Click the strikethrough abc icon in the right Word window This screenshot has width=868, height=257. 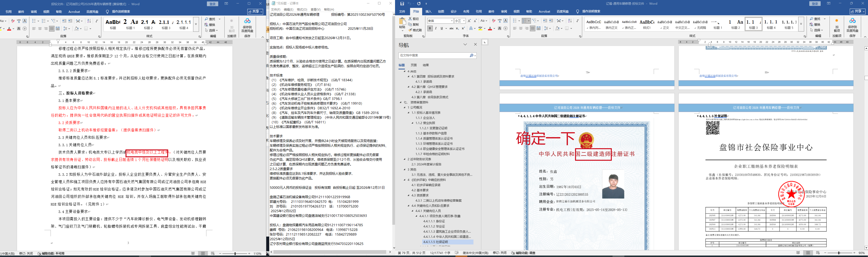pyautogui.click(x=452, y=29)
